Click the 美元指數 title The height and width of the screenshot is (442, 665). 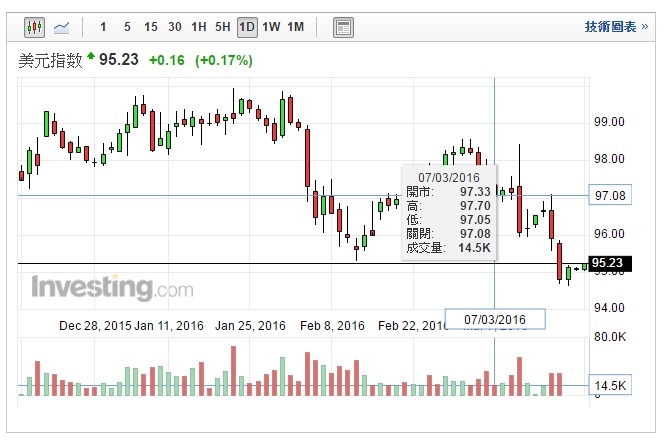coord(50,60)
